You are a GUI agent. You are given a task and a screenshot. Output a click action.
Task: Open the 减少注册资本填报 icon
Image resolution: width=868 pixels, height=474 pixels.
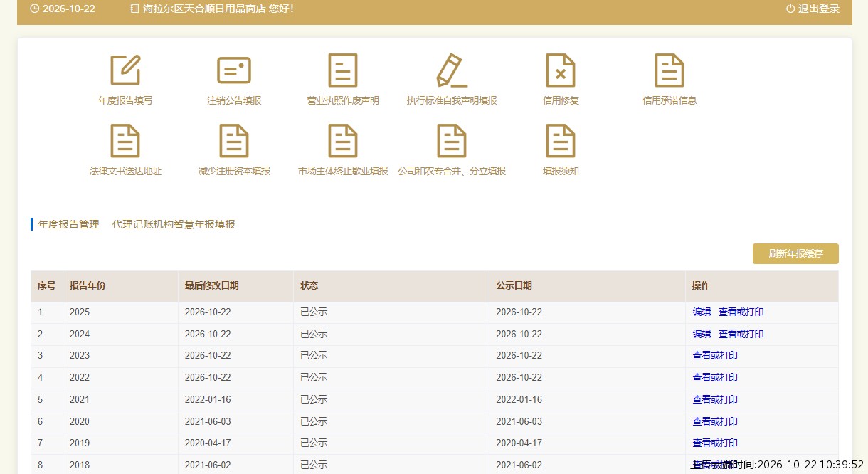pyautogui.click(x=234, y=141)
